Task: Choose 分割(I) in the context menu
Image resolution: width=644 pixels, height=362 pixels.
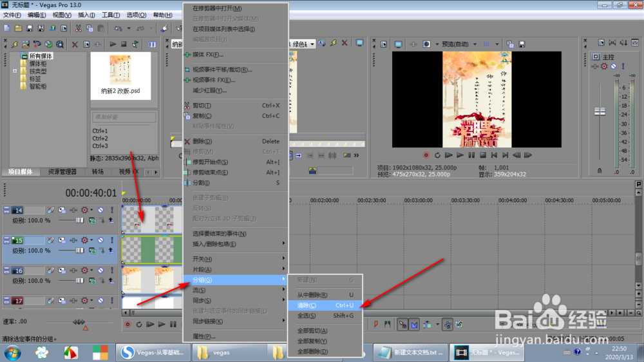Action: (x=235, y=183)
